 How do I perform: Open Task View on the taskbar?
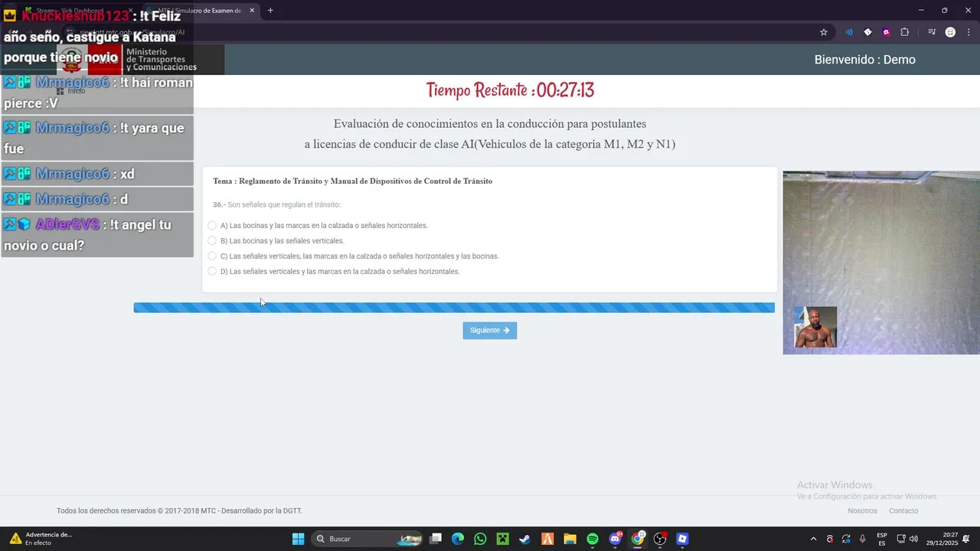(436, 539)
